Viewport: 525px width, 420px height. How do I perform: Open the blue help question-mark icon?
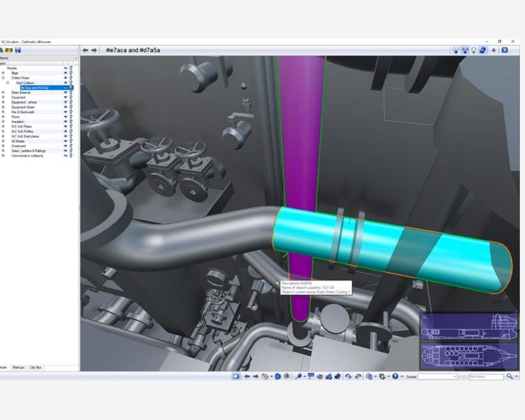point(395,376)
